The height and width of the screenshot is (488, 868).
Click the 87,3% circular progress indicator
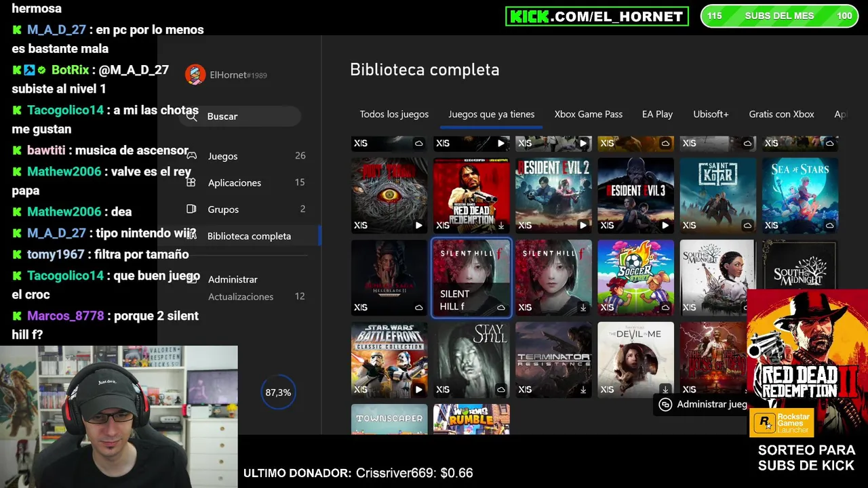click(278, 392)
